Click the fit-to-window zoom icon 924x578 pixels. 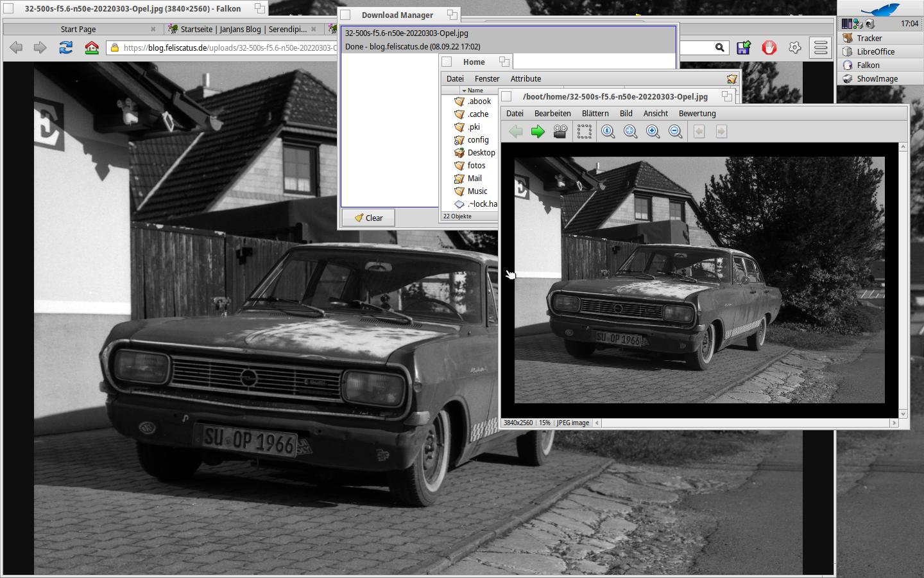630,132
